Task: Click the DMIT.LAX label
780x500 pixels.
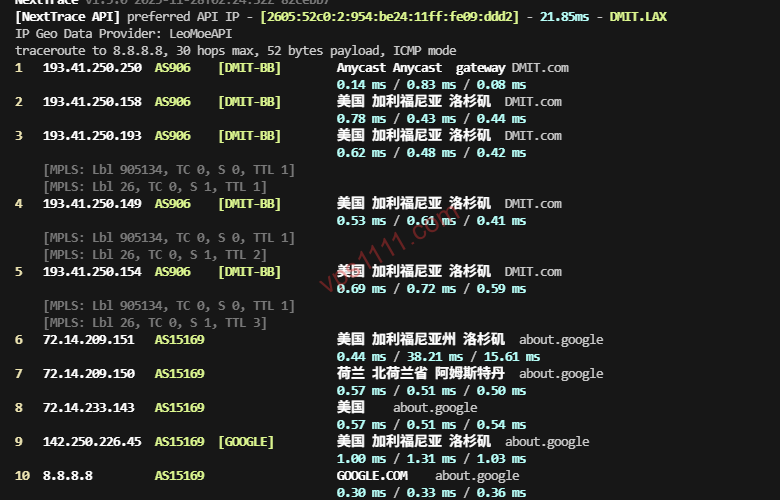Action: click(x=638, y=17)
